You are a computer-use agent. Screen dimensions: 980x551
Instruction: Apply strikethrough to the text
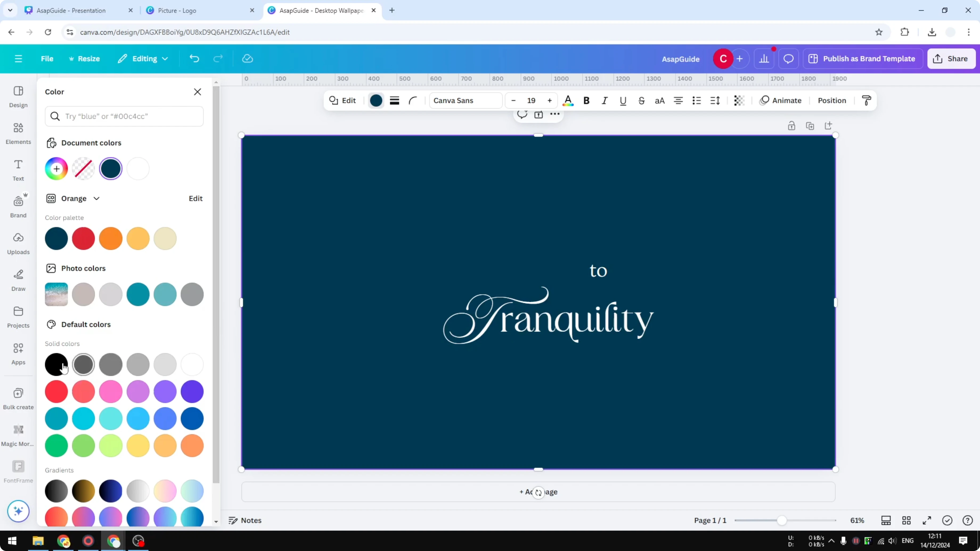pos(642,100)
